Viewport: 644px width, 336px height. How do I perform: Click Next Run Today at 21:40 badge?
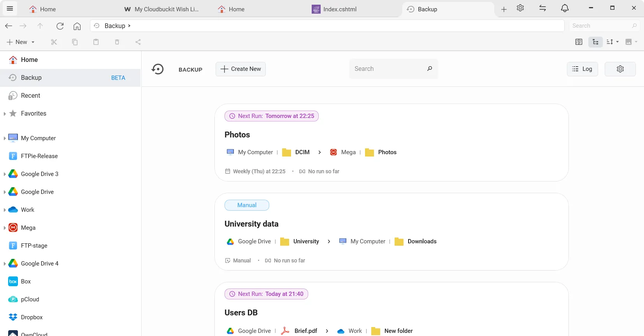[266, 294]
